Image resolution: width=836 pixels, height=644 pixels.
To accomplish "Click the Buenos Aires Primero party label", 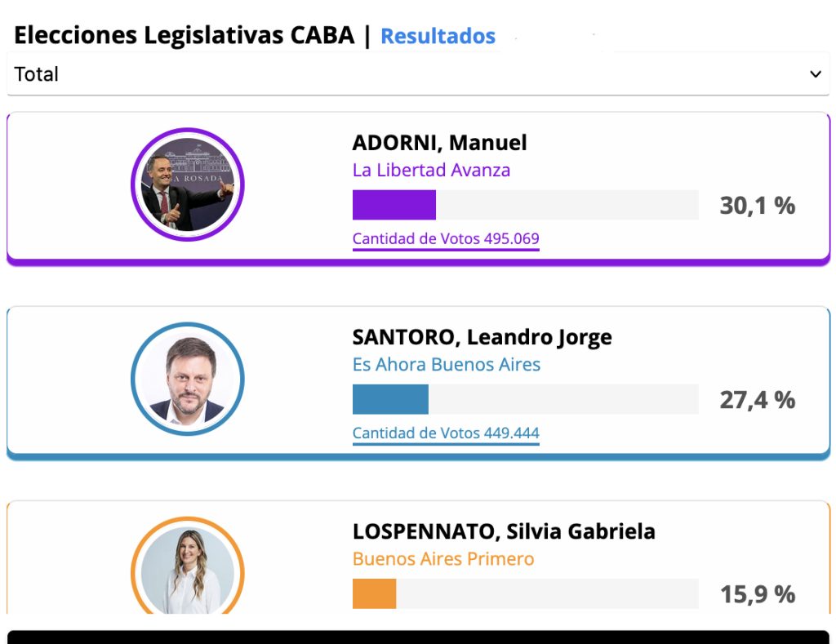I will [x=443, y=559].
